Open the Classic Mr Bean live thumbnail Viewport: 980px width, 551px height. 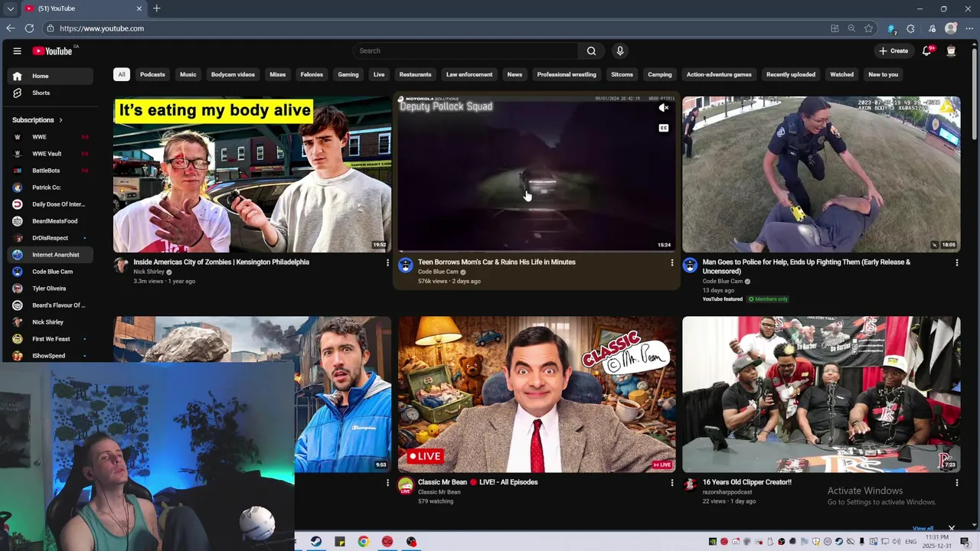(537, 395)
